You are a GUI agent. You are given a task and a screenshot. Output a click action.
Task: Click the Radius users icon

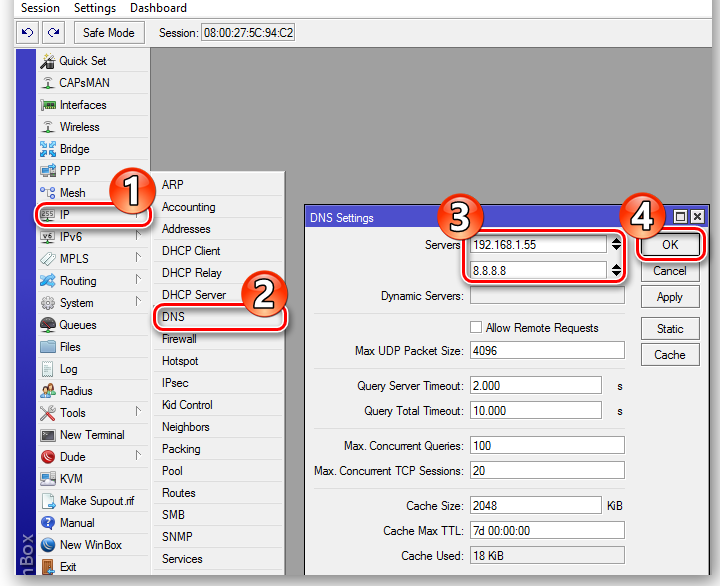[x=48, y=391]
